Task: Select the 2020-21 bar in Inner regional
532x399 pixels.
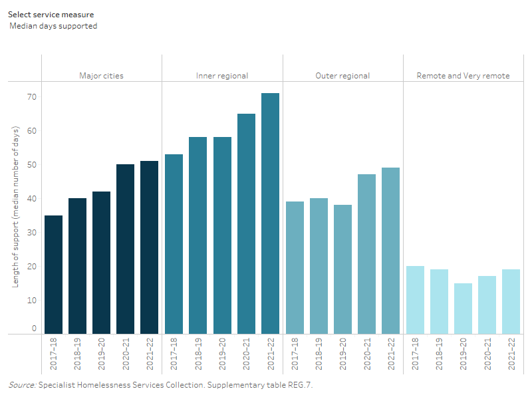Action: pos(245,219)
